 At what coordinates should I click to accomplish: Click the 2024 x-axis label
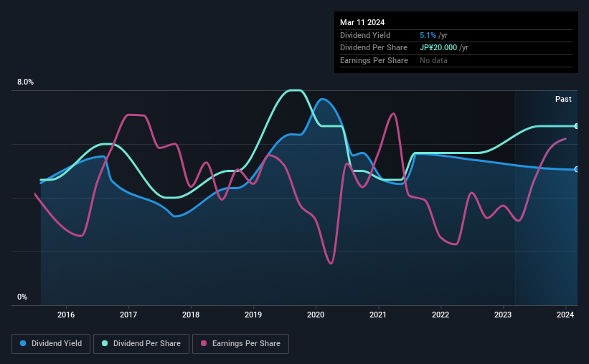565,315
